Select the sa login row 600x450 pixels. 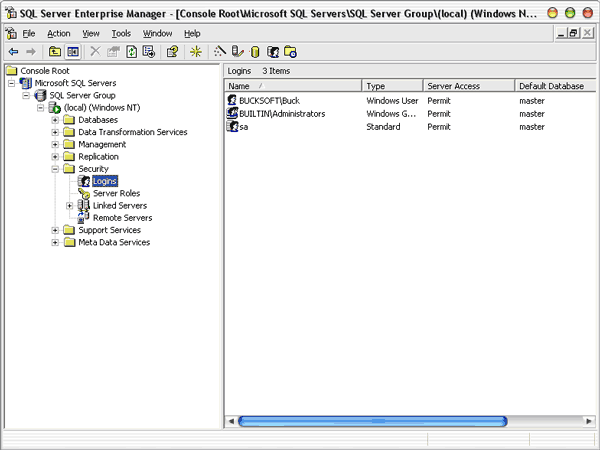(x=244, y=127)
